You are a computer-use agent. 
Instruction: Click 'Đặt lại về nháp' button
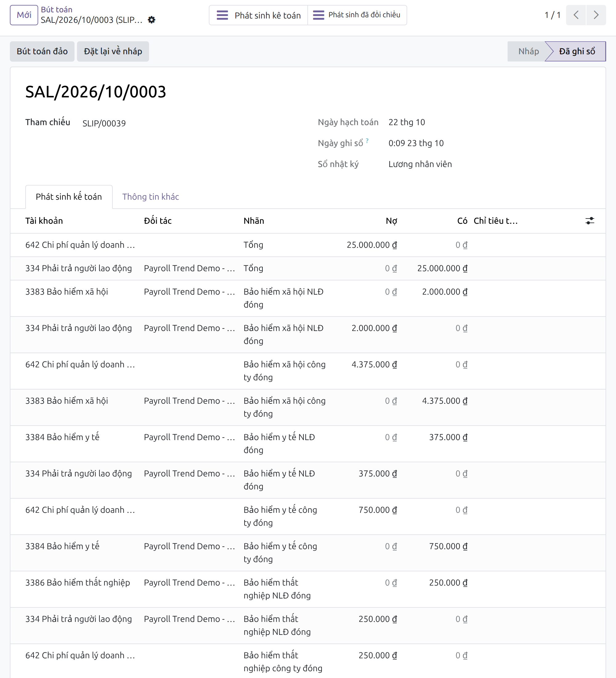coord(113,51)
